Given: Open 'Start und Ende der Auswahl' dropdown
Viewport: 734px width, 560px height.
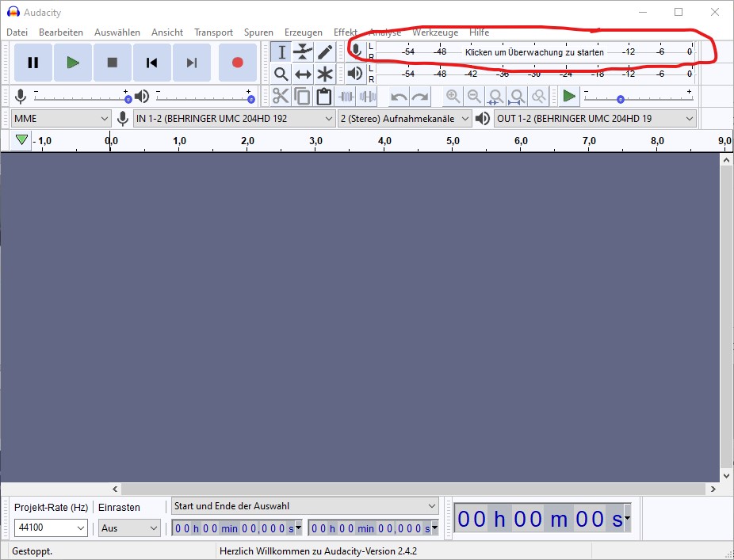Looking at the screenshot, I should point(304,506).
